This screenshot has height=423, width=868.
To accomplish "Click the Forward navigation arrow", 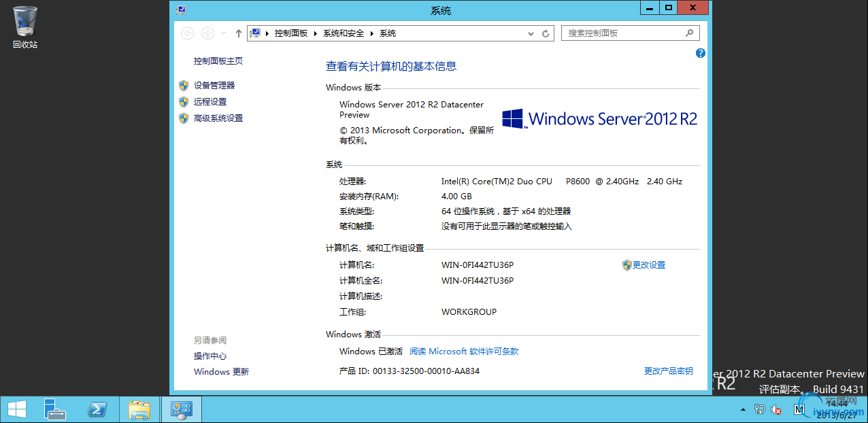I will click(x=208, y=33).
